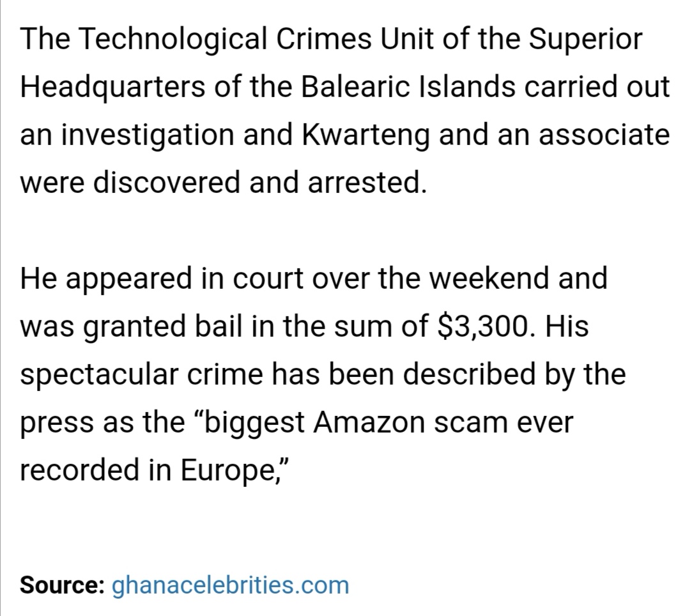The height and width of the screenshot is (616, 690).
Task: Click the word "press"
Action: tap(52, 422)
